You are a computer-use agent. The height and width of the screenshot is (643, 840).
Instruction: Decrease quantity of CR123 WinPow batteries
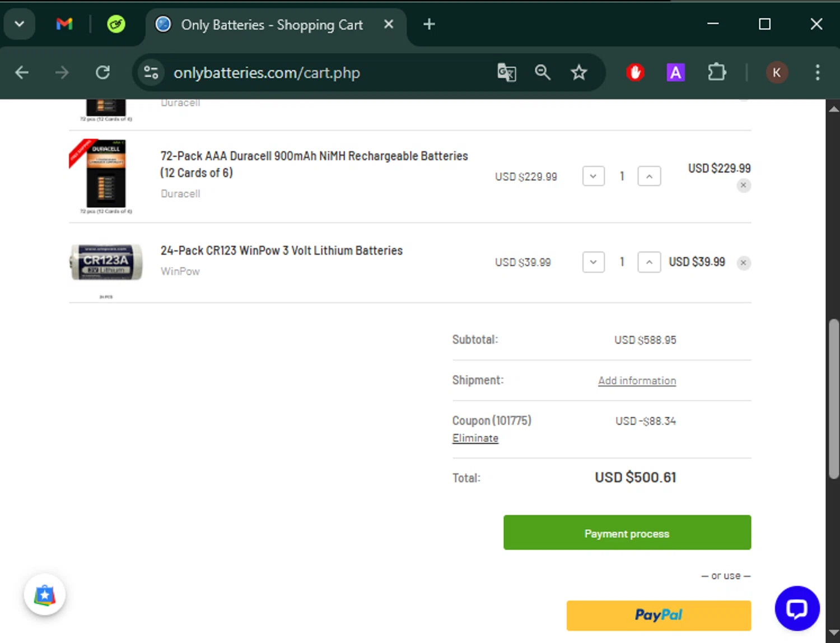pyautogui.click(x=593, y=262)
